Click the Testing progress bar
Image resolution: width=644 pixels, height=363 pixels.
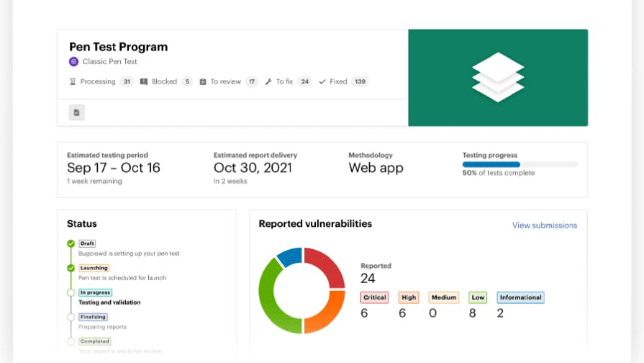(520, 164)
